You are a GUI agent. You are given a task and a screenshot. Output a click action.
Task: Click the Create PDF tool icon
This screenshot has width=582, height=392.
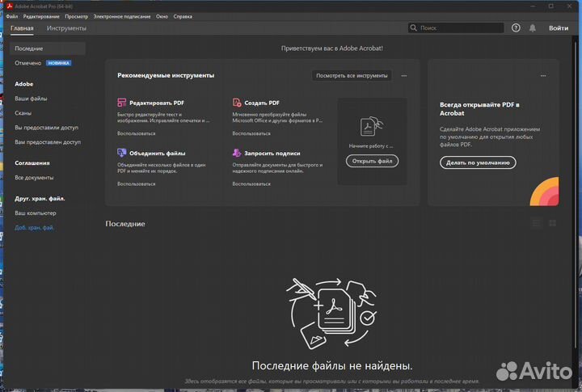(237, 103)
